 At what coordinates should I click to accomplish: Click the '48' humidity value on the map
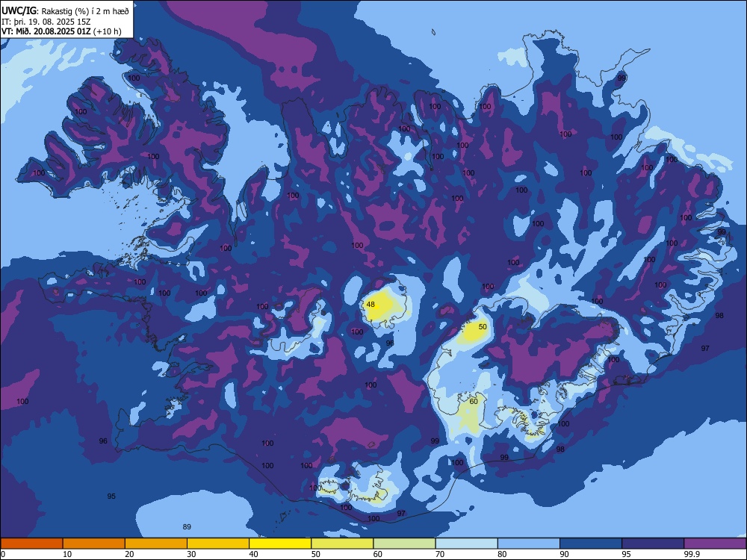tap(371, 305)
